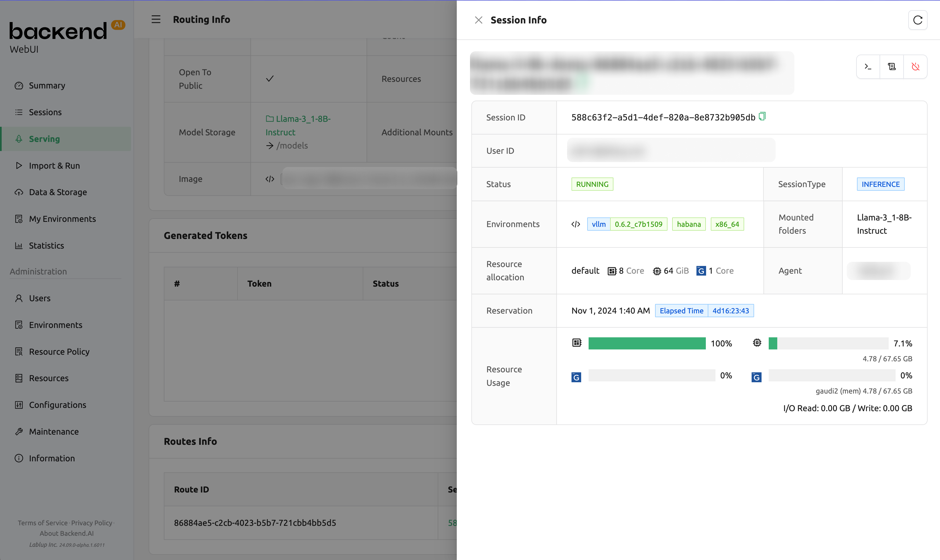Image resolution: width=940 pixels, height=560 pixels.
Task: Click the Environments code icon in Session Info
Action: point(576,224)
